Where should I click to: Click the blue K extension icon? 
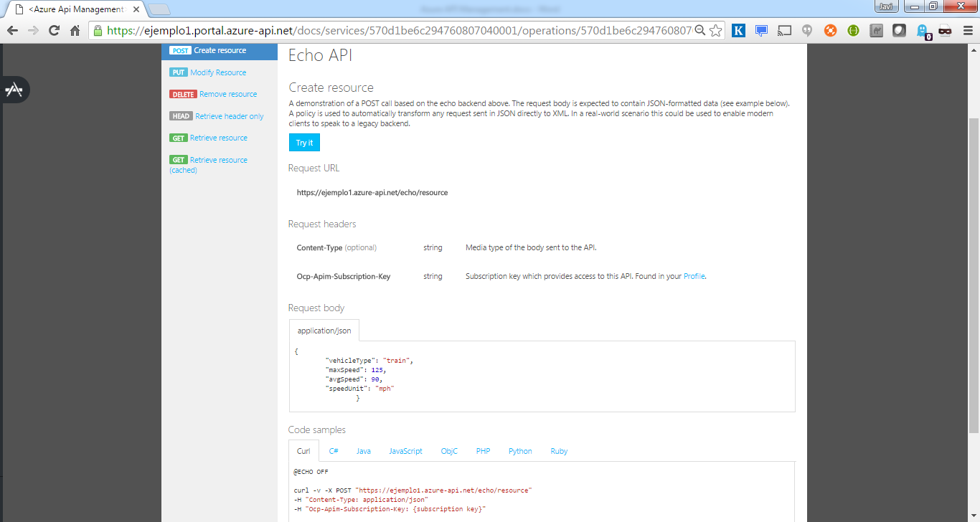pyautogui.click(x=738, y=30)
